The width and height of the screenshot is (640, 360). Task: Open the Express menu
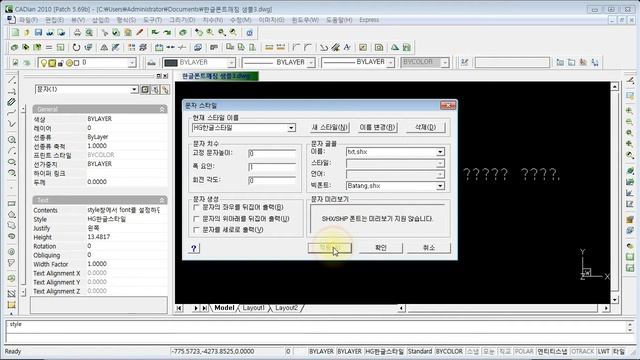[x=369, y=20]
